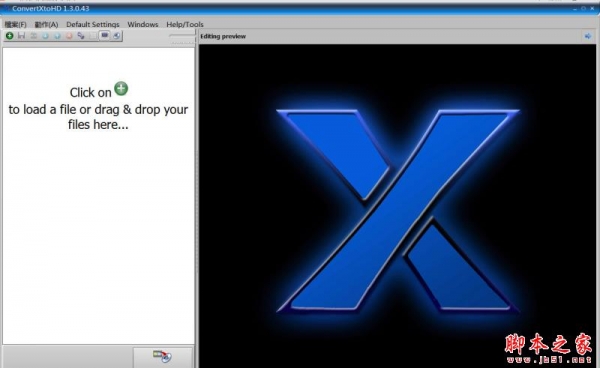This screenshot has height=368, width=600.
Task: Click the X logo preview area
Action: 397,206
